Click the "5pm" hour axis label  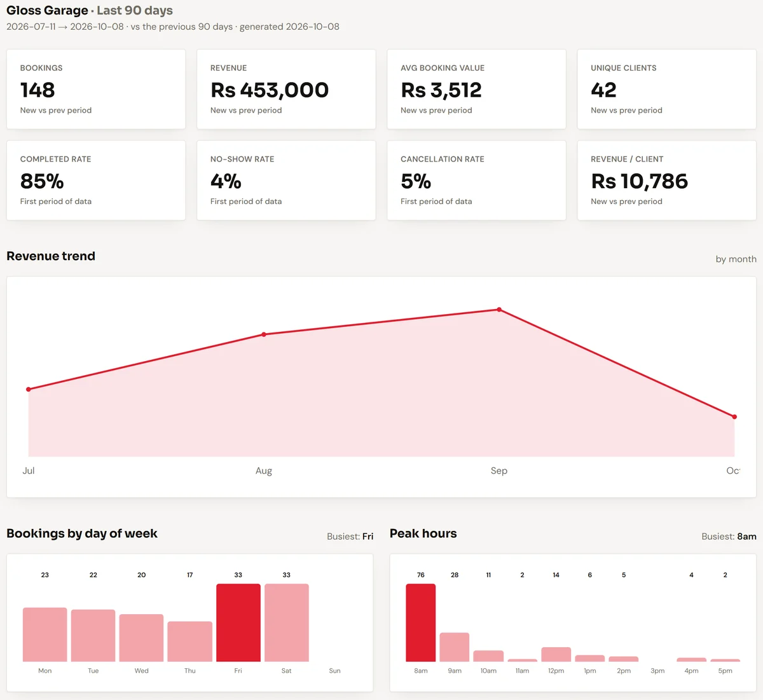point(725,671)
